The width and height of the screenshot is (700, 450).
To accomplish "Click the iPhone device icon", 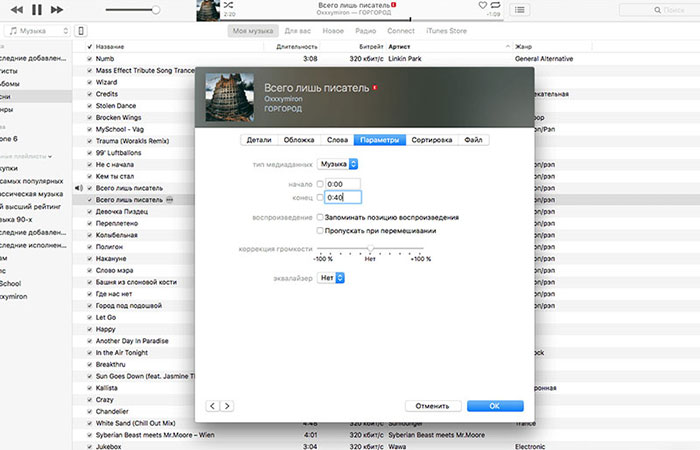I will tap(81, 31).
